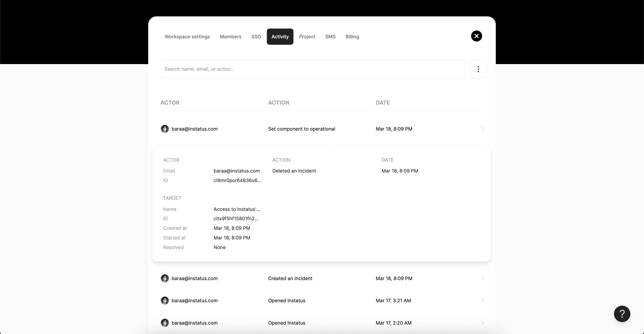
Task: Expand the Set component to operational entry
Action: click(322, 129)
